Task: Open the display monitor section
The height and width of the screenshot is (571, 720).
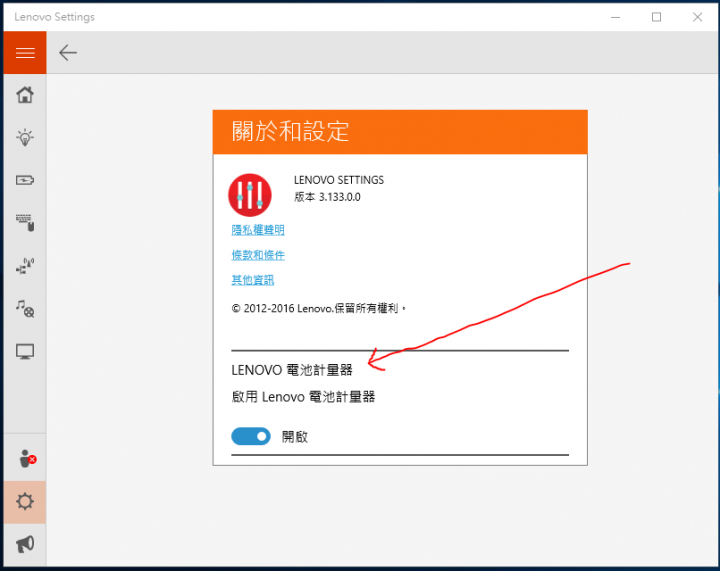Action: point(25,352)
